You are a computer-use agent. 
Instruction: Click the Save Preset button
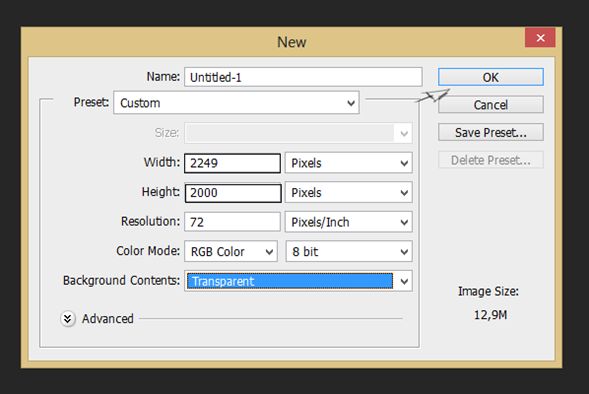tap(491, 133)
